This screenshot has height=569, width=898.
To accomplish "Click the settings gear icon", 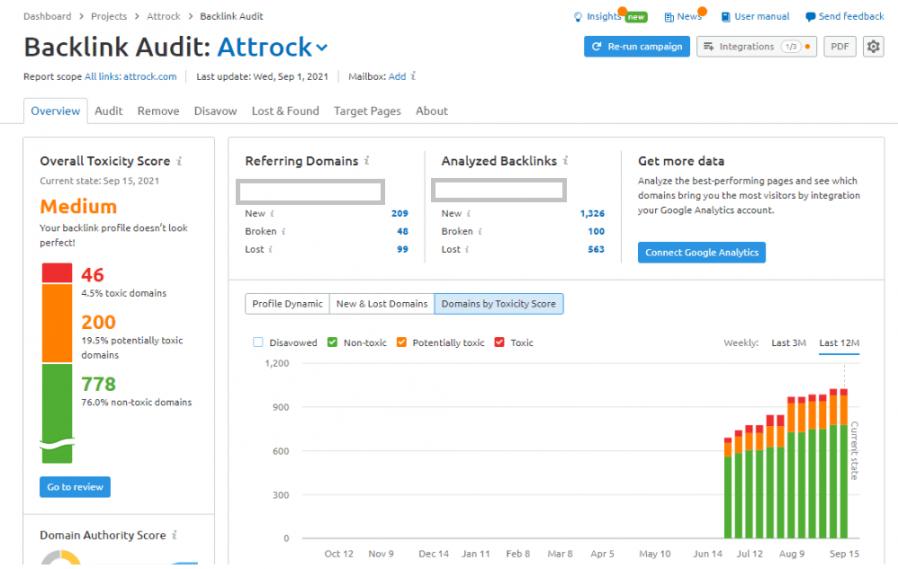I will point(874,47).
